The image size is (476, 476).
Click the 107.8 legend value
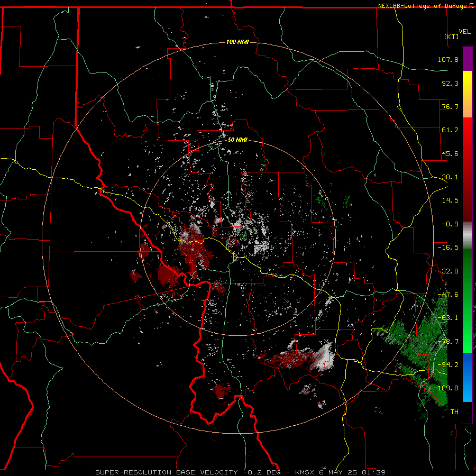448,59
